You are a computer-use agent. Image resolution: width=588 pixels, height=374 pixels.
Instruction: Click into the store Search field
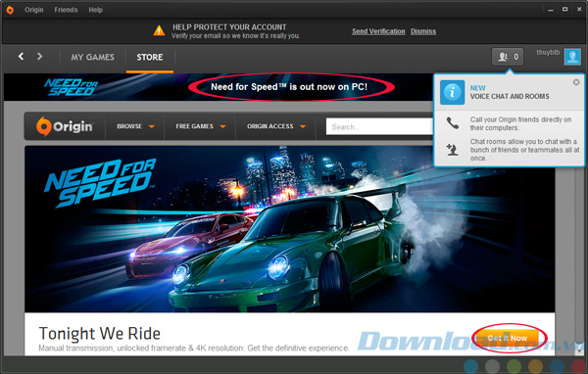(379, 127)
